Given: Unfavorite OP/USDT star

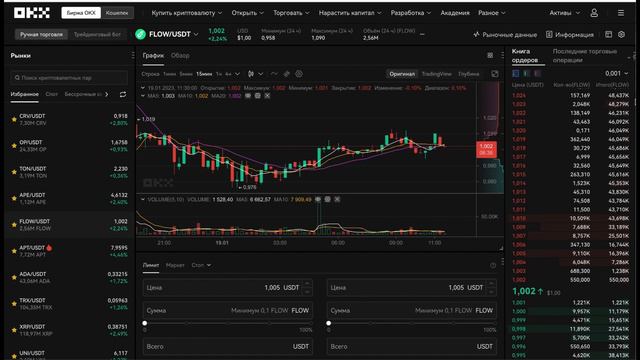Looking at the screenshot, I should point(14,146).
